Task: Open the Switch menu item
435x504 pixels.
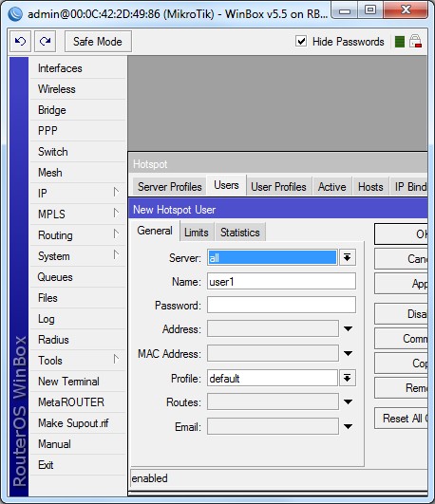Action: [x=78, y=152]
